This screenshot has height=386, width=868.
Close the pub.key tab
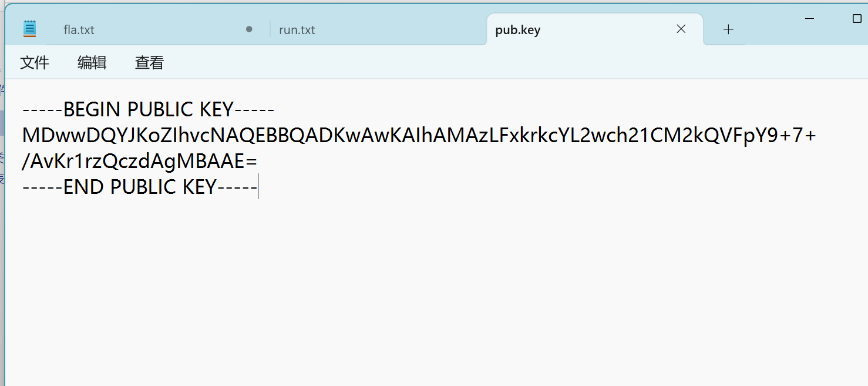pos(681,29)
